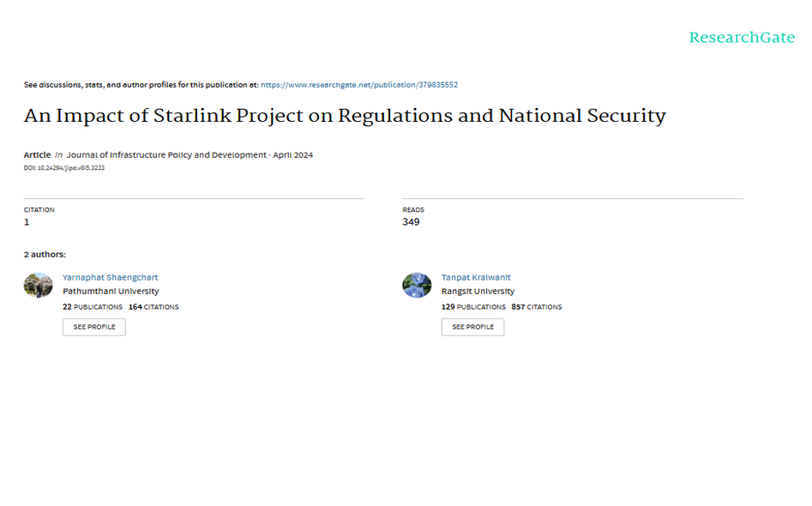Click Yarnaphat Shaengchart's profile photo
This screenshot has height=506, width=812.
[39, 286]
